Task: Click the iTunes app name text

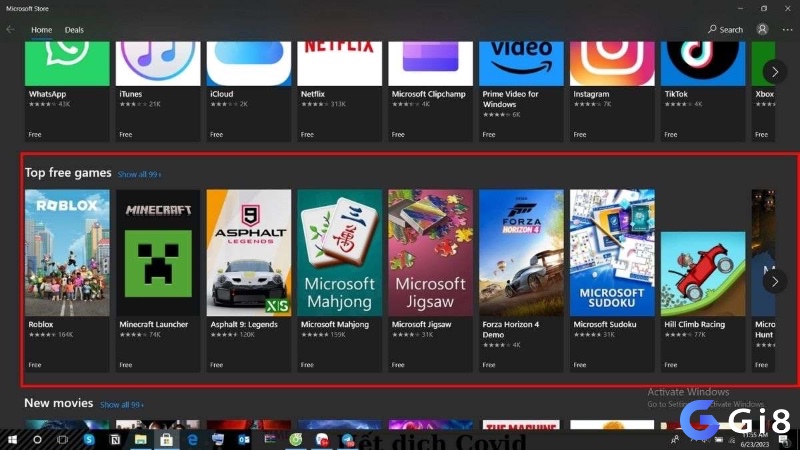Action: 131,94
